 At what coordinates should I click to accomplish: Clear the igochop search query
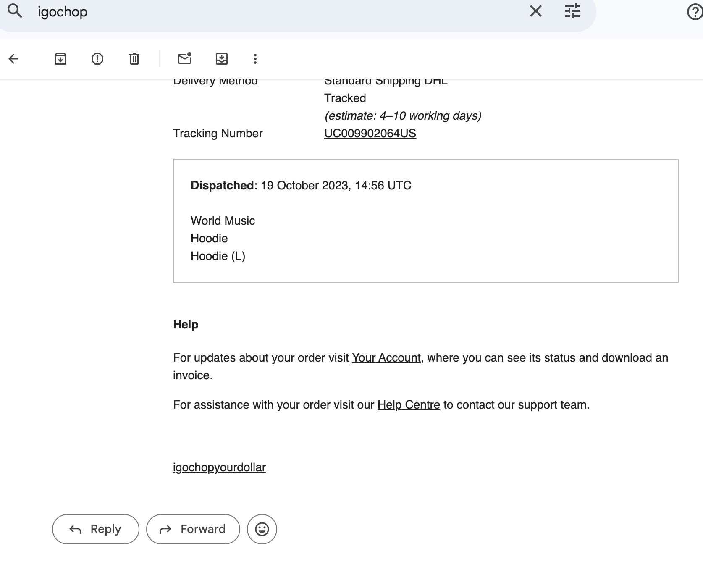coord(535,11)
